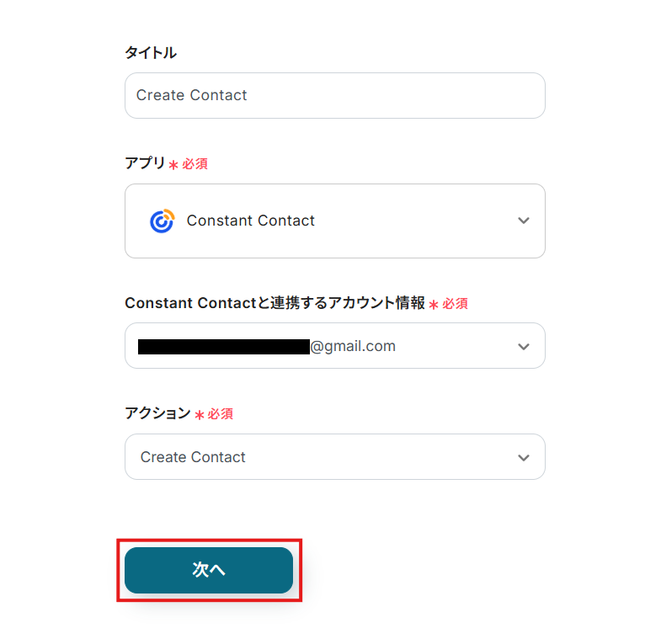Click the red asterisk beside アクション
Screen dimensions: 661x644
coord(200,415)
